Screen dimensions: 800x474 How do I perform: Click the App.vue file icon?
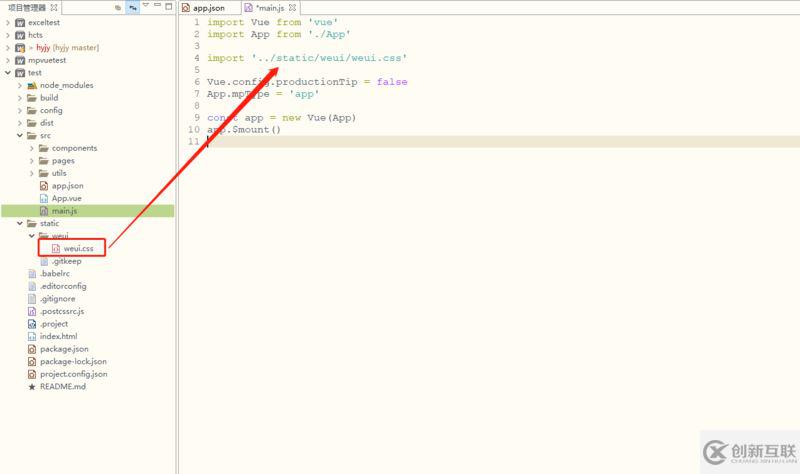(44, 198)
